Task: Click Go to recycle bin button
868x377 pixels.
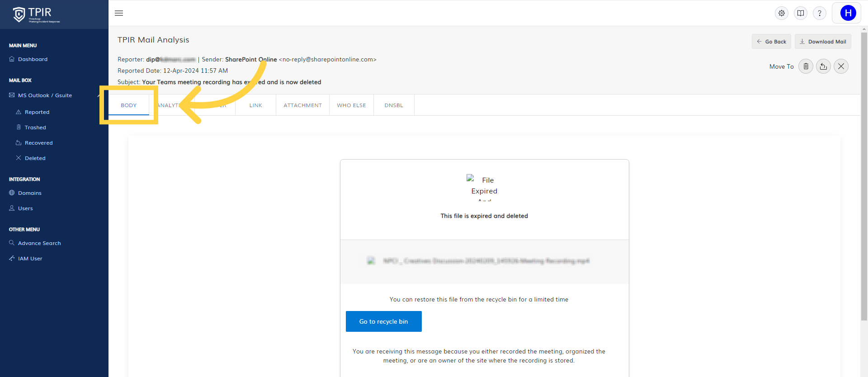Action: (x=384, y=321)
